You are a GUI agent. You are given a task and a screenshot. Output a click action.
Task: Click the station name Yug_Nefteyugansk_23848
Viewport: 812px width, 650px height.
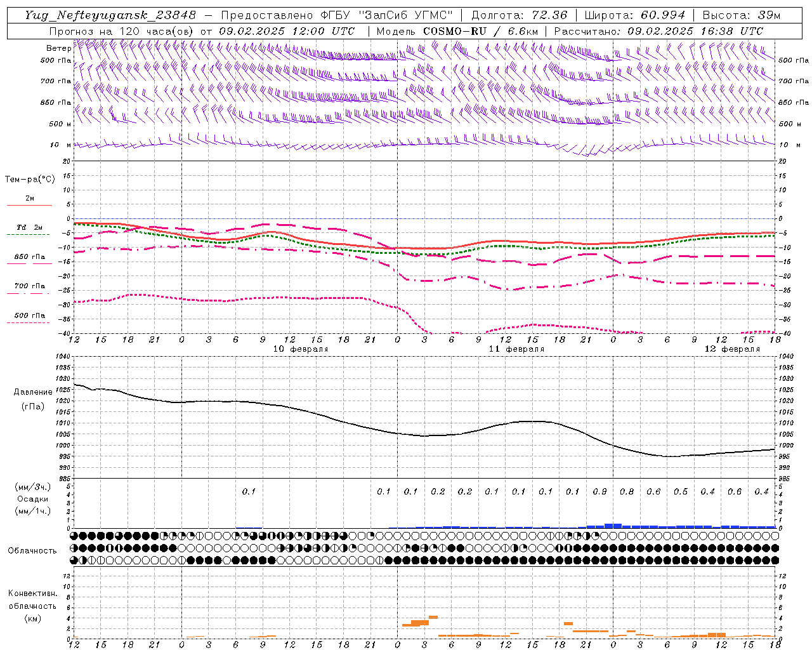pos(110,15)
